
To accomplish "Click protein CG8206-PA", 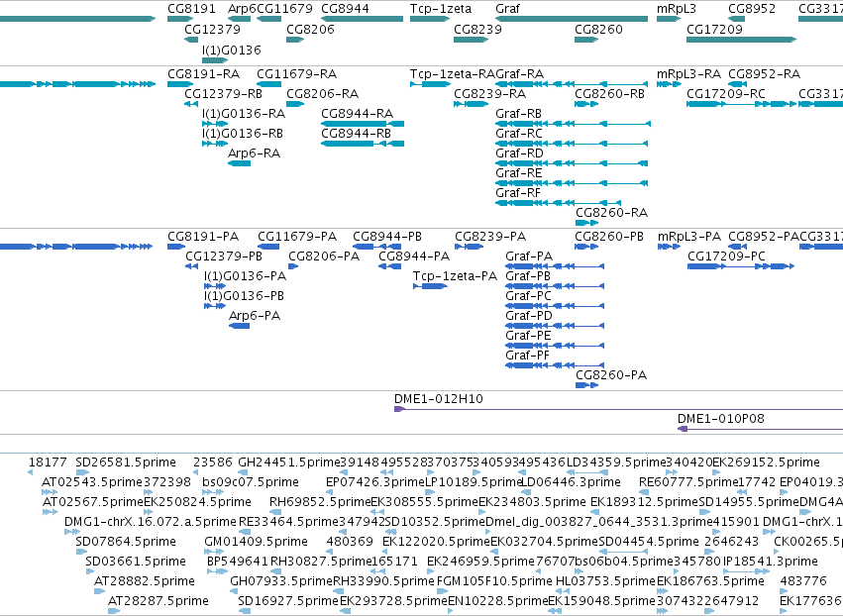I will (293, 266).
